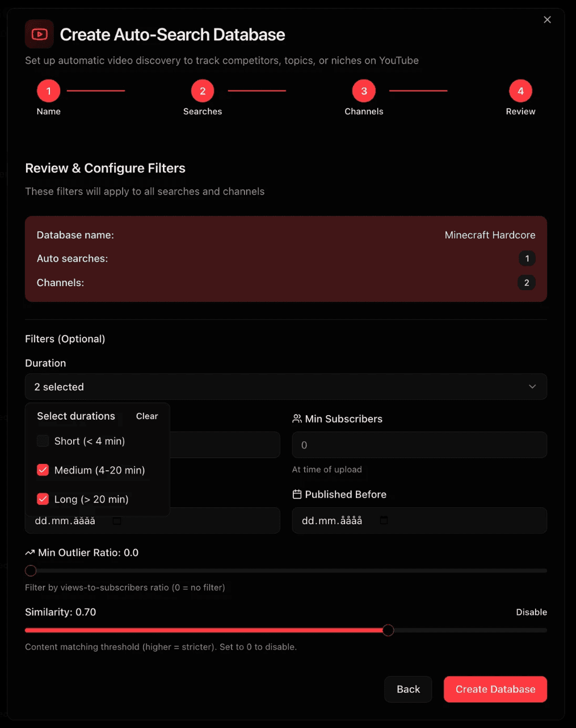Go to step 1 Name
Image resolution: width=576 pixels, height=728 pixels.
tap(49, 91)
